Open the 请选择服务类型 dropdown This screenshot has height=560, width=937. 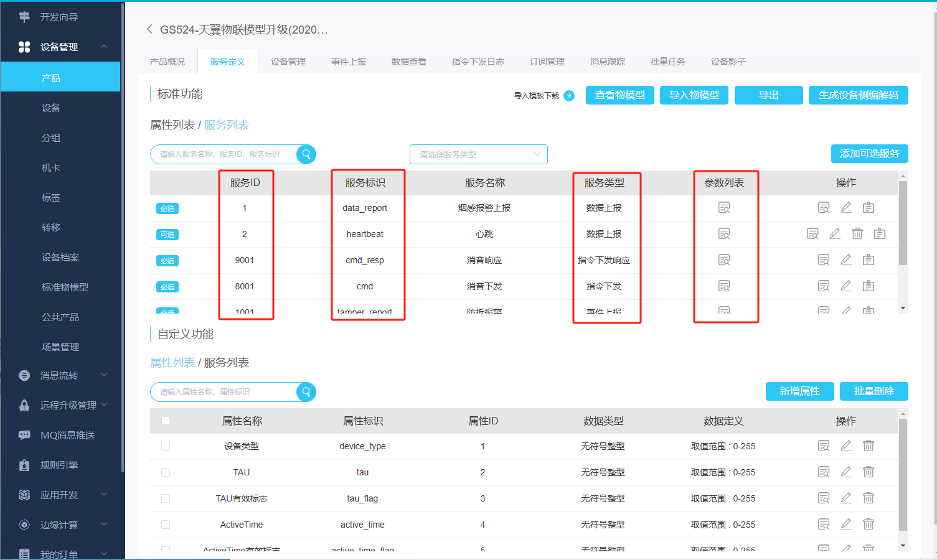pos(478,154)
